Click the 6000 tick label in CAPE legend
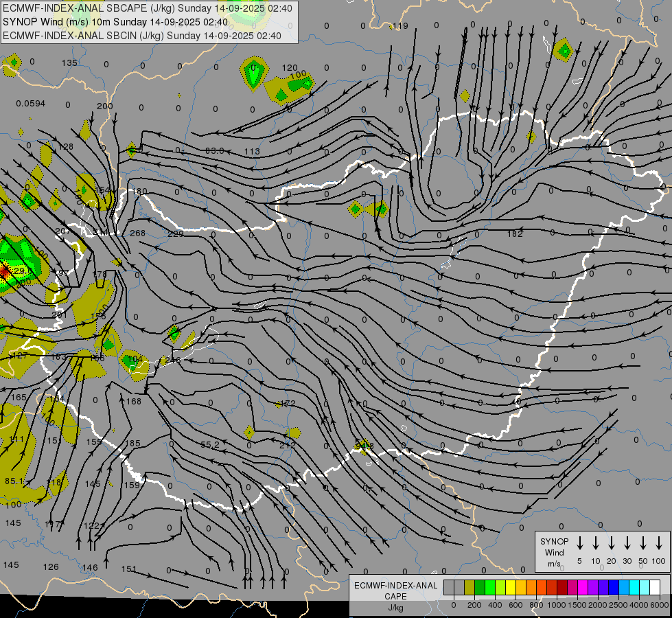The height and width of the screenshot is (618, 672). coord(660,605)
